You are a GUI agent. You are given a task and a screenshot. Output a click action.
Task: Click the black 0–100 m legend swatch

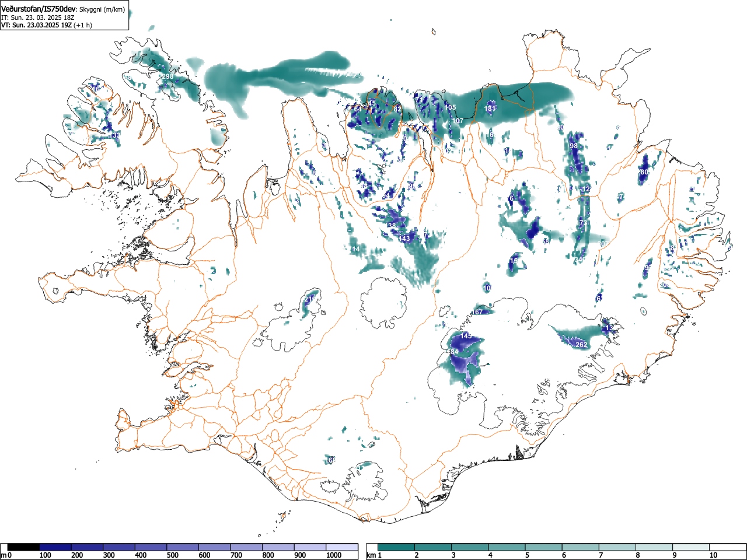click(x=23, y=547)
